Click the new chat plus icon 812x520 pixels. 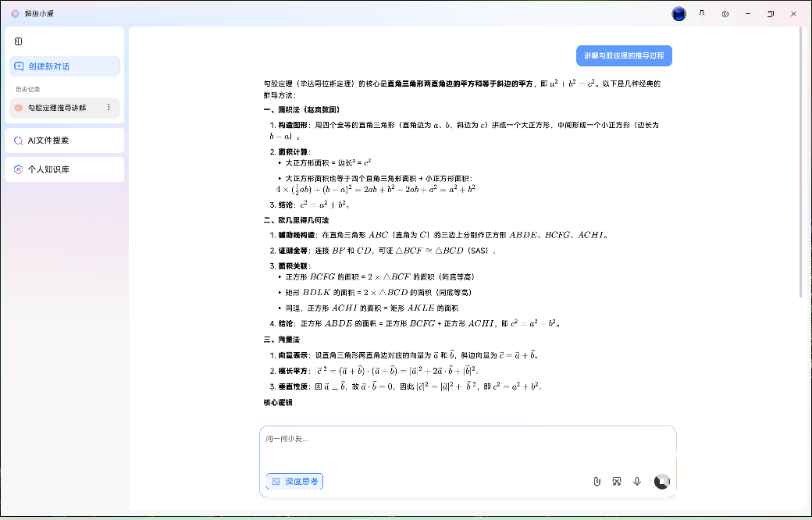coord(19,66)
